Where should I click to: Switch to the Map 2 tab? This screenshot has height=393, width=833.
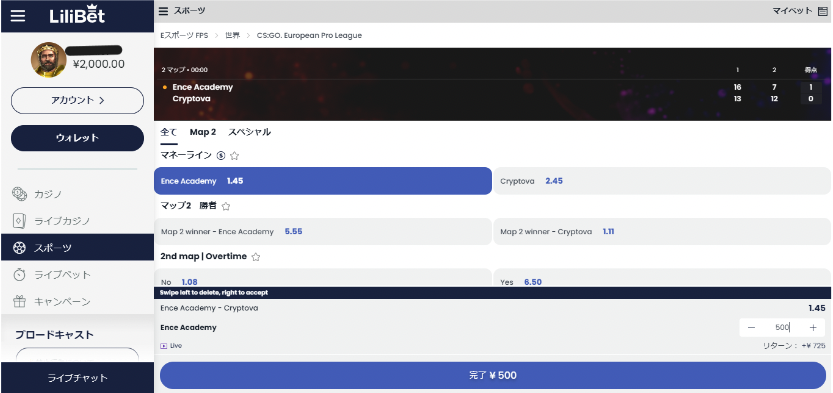pyautogui.click(x=203, y=132)
